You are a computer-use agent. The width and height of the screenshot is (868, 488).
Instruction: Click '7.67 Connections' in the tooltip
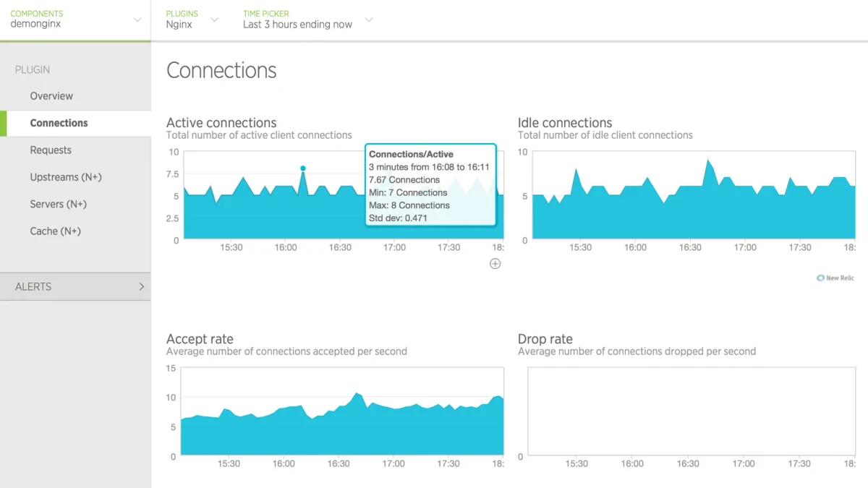click(404, 180)
